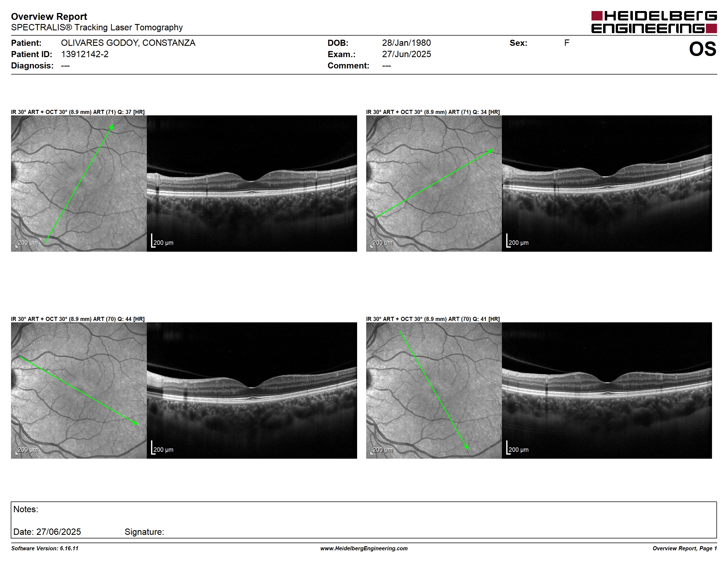Viewport: 728px width, 563px height.
Task: Open the Q: 41 infrared fundus image
Action: (x=434, y=390)
